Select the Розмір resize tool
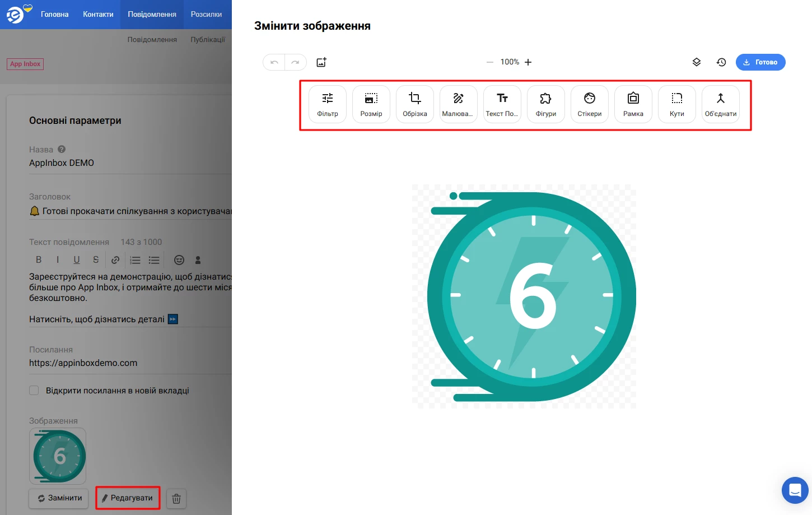 point(371,104)
